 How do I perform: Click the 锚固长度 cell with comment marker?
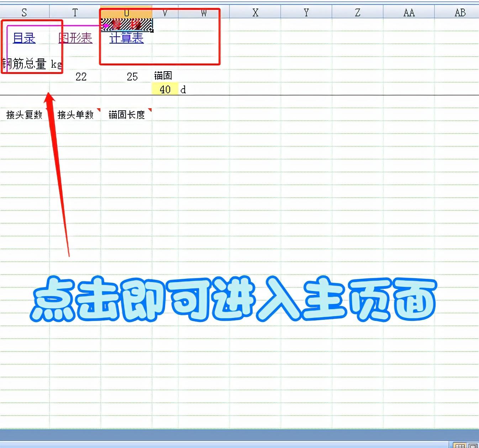click(126, 115)
